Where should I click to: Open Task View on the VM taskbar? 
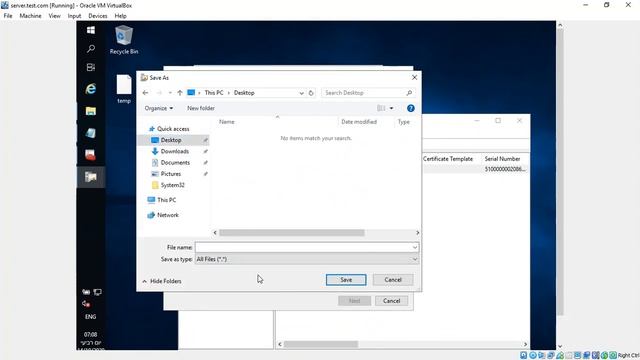(91, 67)
